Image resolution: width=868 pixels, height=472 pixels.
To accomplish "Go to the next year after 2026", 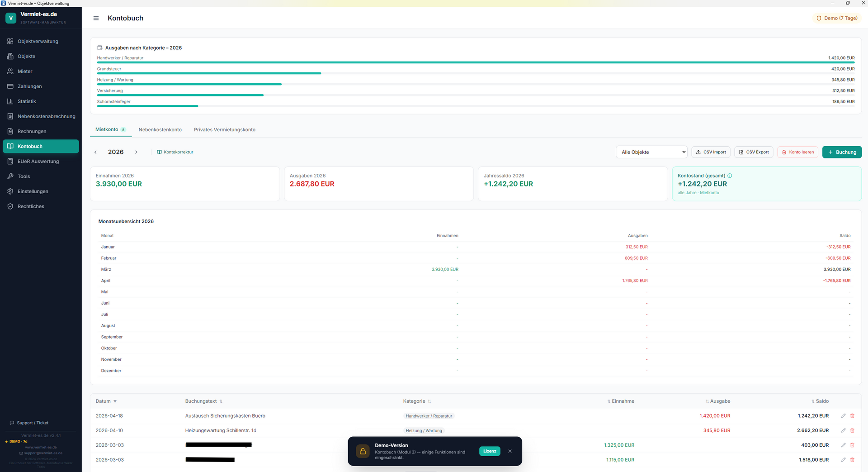I will tap(136, 152).
